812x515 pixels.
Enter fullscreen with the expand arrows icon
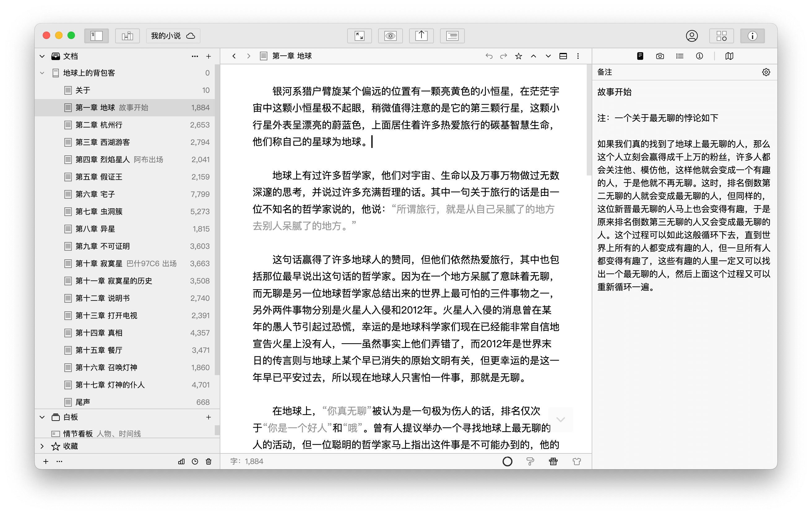pyautogui.click(x=360, y=36)
